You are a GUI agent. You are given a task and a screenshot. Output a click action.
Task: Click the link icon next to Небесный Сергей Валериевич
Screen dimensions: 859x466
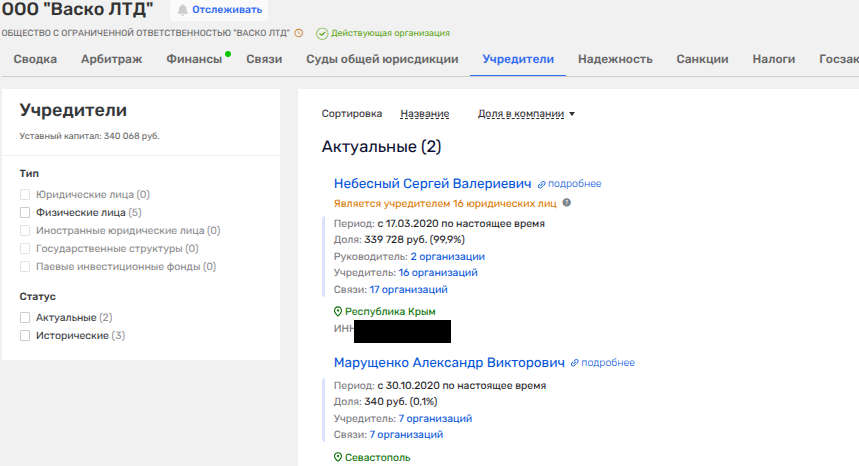[542, 184]
